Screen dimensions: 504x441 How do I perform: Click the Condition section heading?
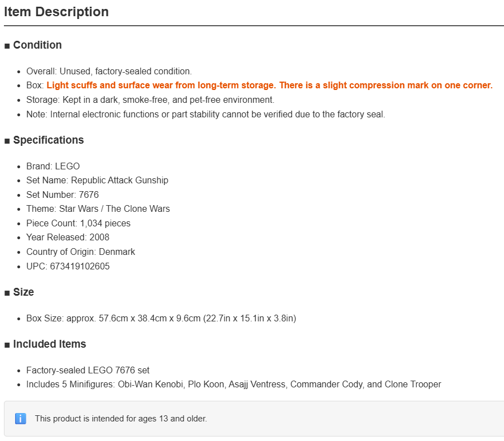(x=37, y=45)
